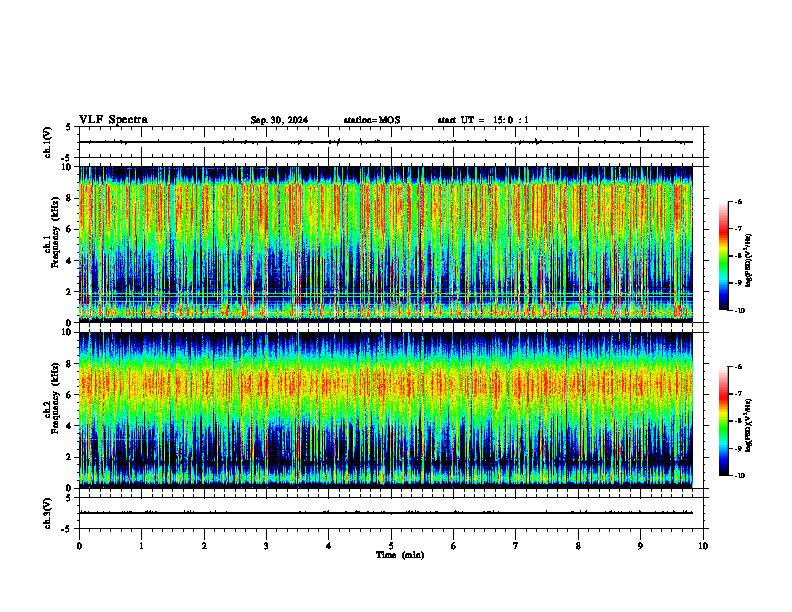Click time axis tick label "10"
The width and height of the screenshot is (792, 612).
point(703,546)
